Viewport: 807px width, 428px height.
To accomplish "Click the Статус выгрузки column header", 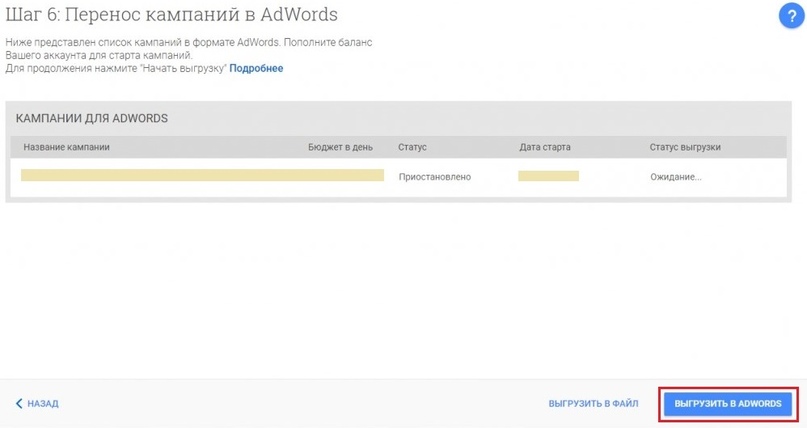I will pyautogui.click(x=685, y=147).
